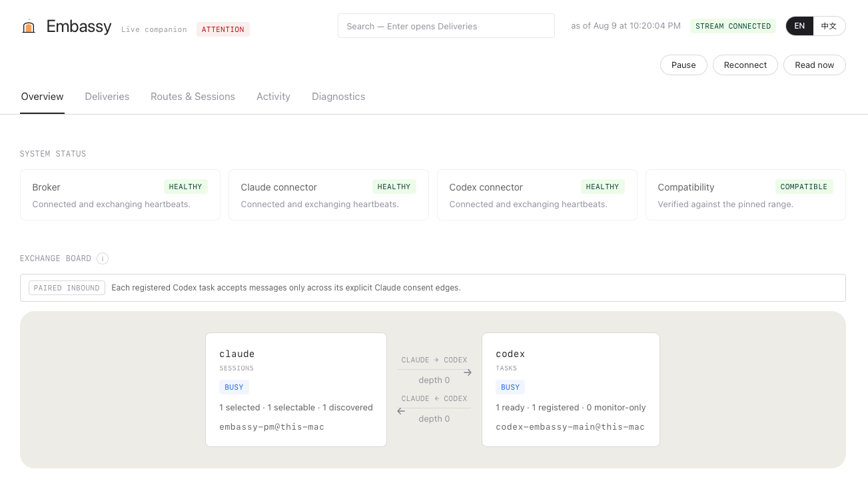Click the COMPATIBLE badge
868x491 pixels.
point(804,187)
